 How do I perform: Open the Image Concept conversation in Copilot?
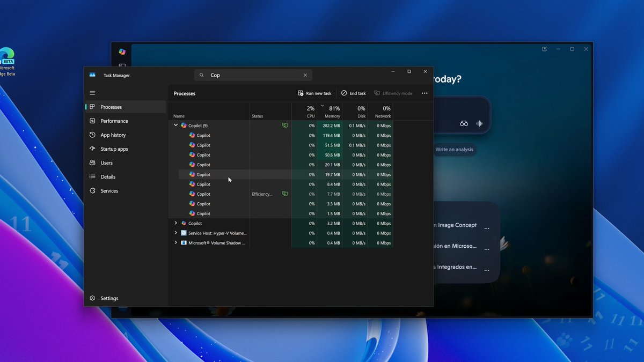tap(455, 225)
